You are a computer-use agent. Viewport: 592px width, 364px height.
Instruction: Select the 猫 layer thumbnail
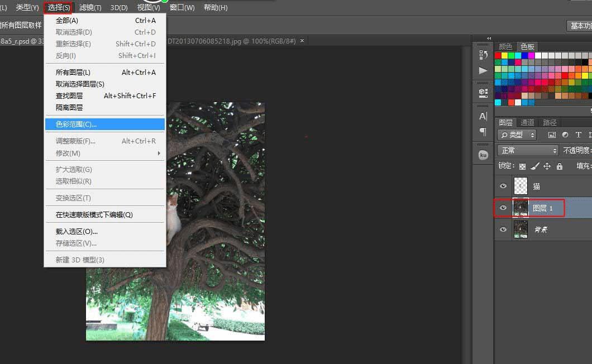click(521, 186)
